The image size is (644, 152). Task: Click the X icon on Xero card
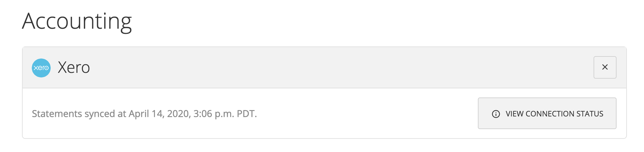coord(605,67)
